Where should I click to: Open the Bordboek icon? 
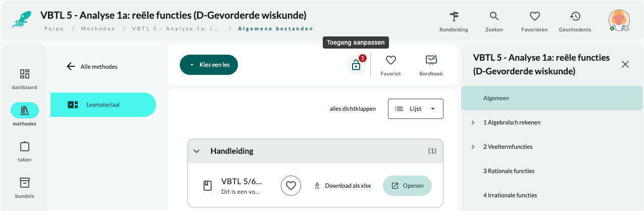tap(431, 60)
